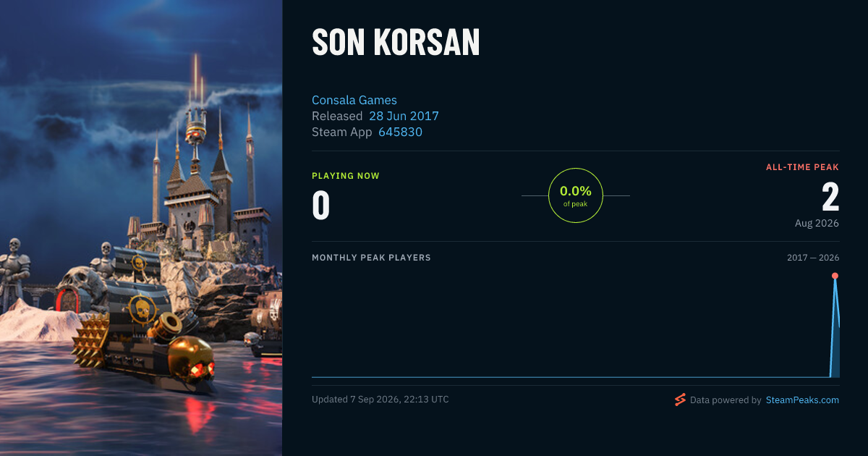Screen dimensions: 868x456
Task: Click the Updated 7 Sep 2026 timestamp
Action: tap(380, 400)
